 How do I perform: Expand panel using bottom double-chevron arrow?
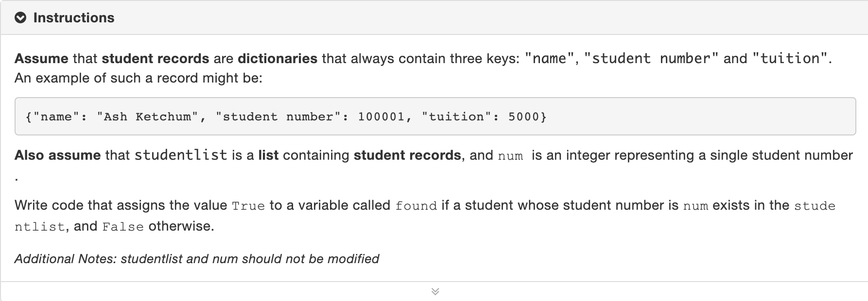coord(435,291)
